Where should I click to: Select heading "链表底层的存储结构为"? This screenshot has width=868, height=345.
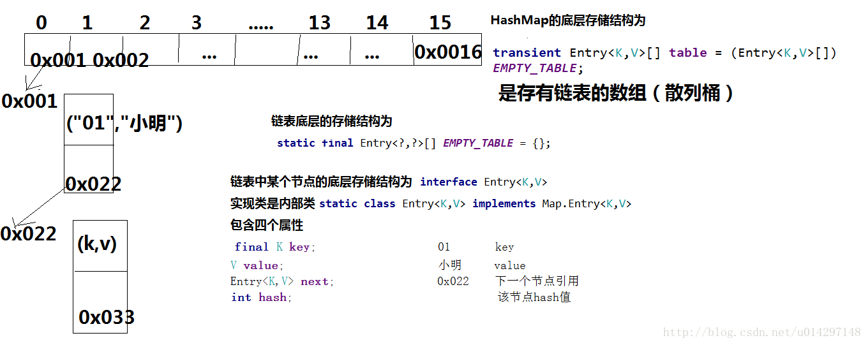click(x=331, y=121)
